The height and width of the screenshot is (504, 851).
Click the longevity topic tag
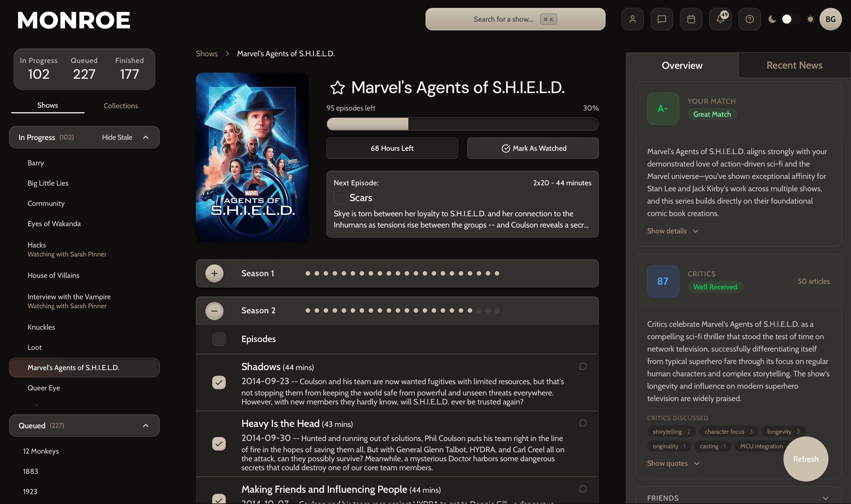(783, 431)
